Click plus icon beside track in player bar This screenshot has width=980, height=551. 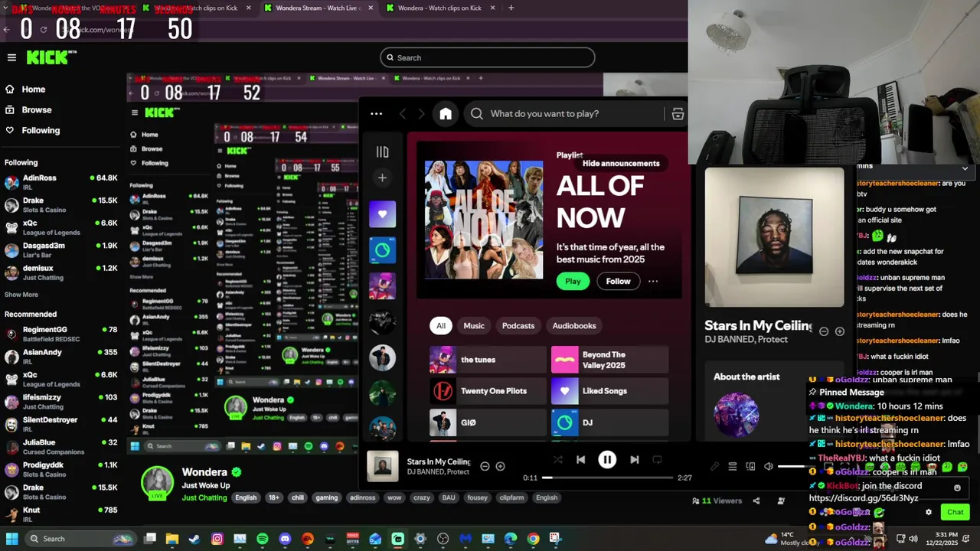tap(500, 466)
